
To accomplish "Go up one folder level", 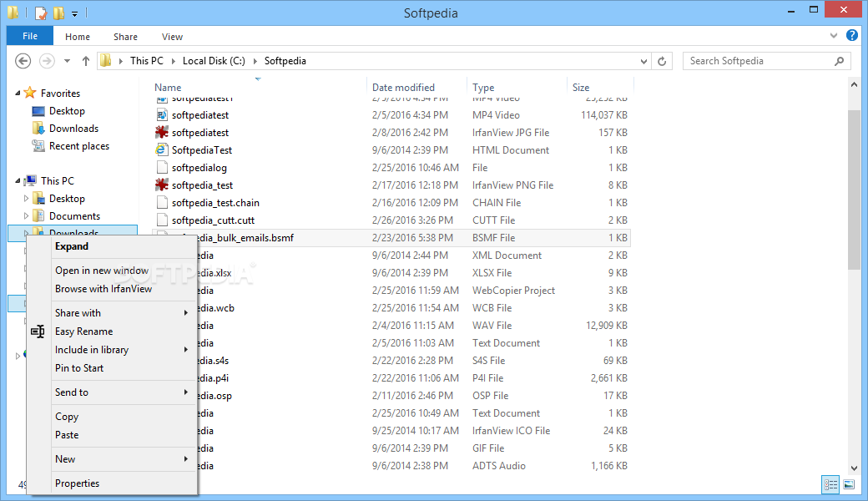I will coord(85,61).
